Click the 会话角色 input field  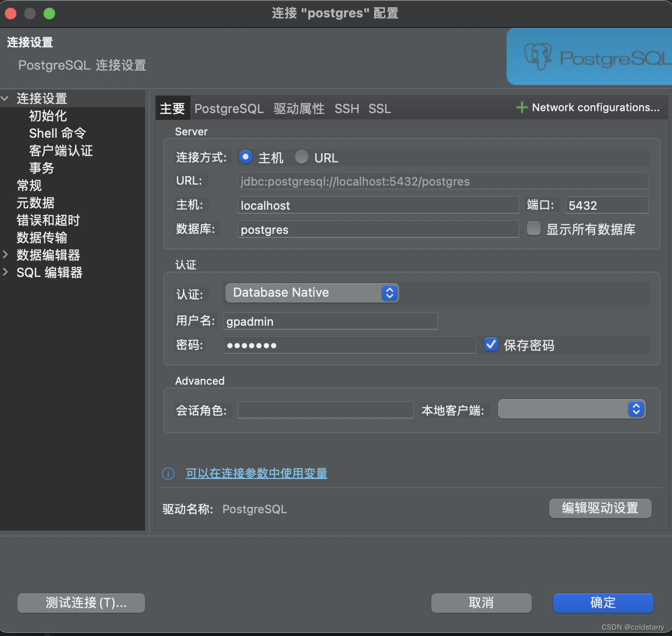325,410
